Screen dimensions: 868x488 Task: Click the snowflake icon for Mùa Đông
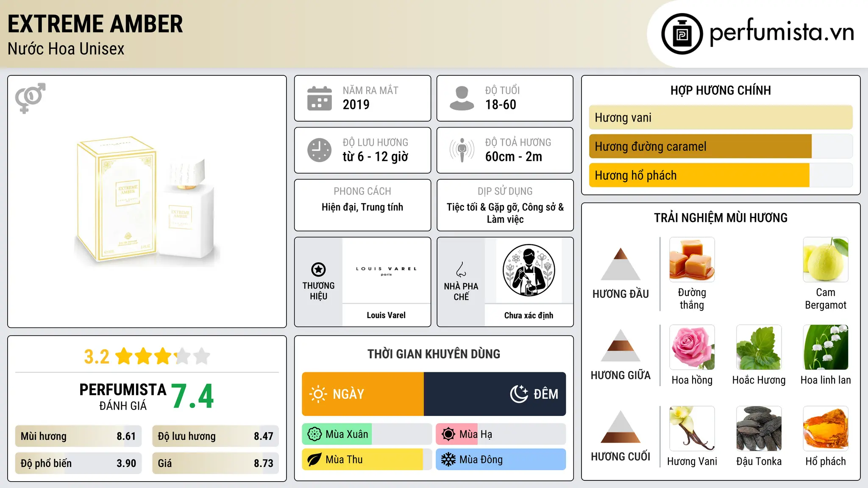point(448,460)
